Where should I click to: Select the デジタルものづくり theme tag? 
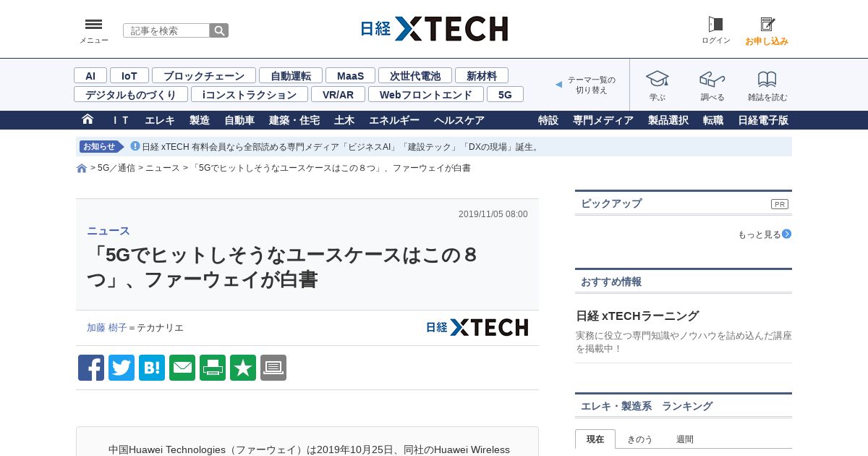click(x=131, y=94)
